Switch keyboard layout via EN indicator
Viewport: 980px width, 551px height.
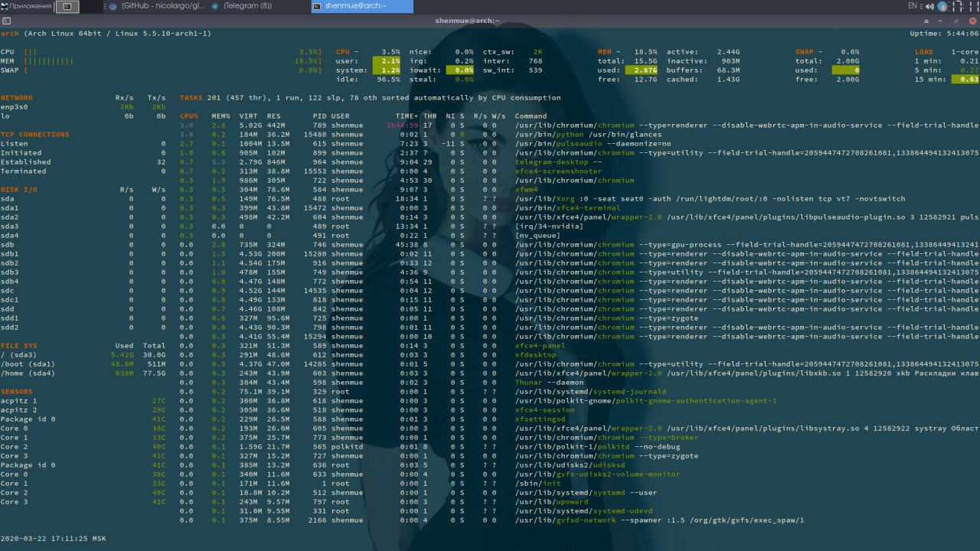(x=912, y=6)
